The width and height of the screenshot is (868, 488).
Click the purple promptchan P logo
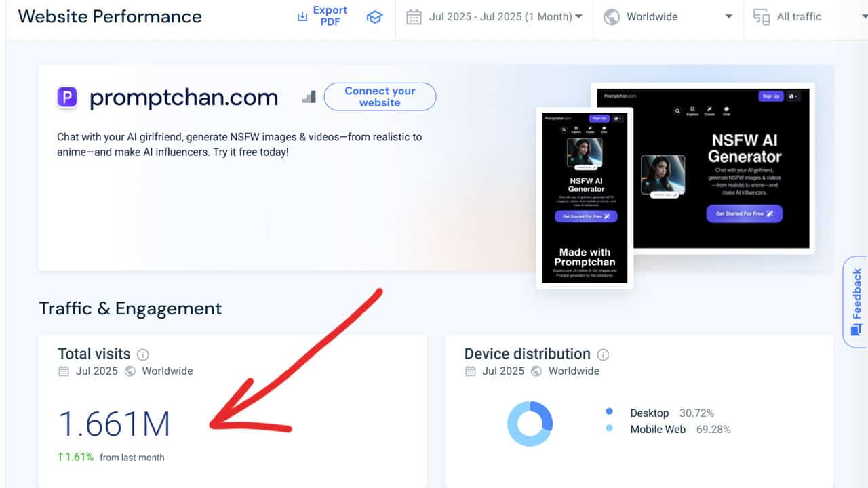pos(67,98)
